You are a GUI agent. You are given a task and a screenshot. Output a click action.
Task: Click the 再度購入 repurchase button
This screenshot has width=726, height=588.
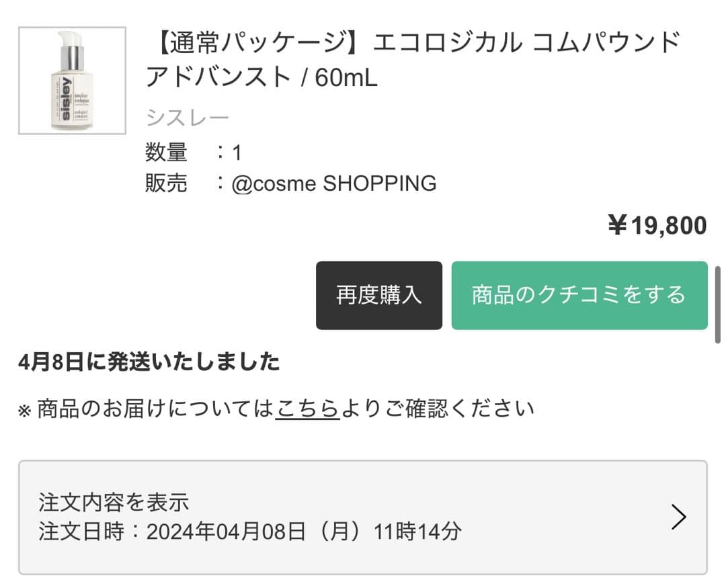[x=378, y=296]
